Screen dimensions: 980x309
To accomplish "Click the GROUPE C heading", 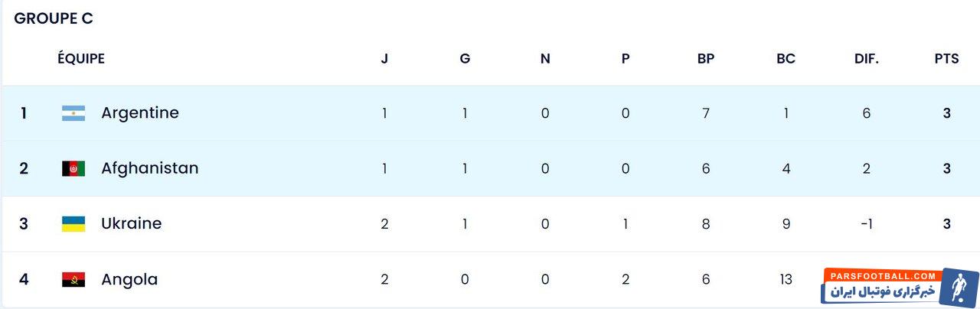I will [x=54, y=19].
